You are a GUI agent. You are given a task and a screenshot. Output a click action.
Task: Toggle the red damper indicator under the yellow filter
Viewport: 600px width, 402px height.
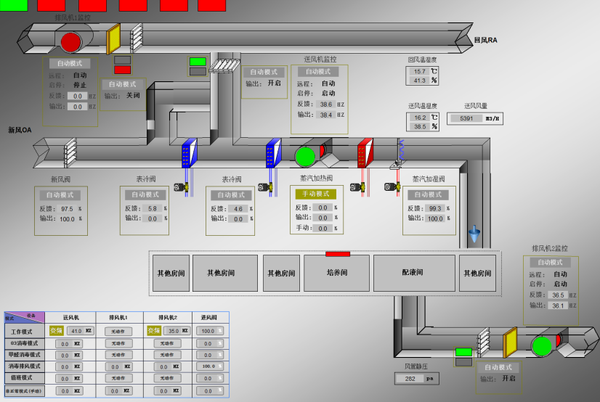point(122,70)
